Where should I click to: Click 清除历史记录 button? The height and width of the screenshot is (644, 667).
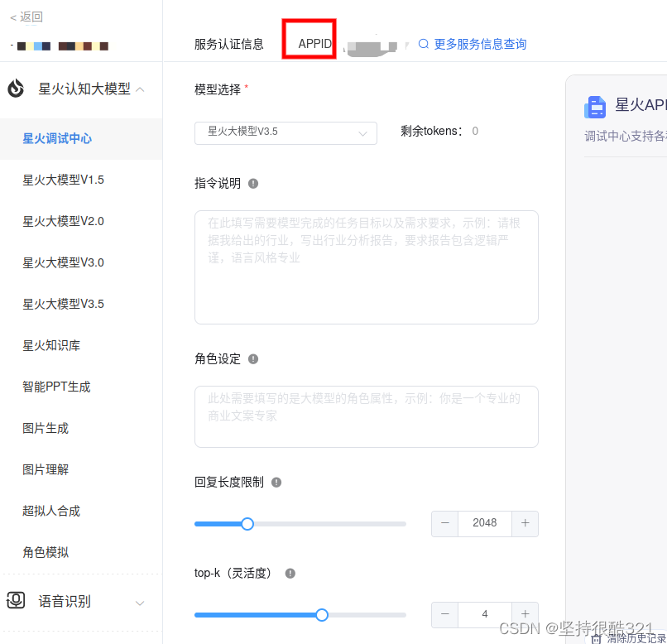(628, 638)
